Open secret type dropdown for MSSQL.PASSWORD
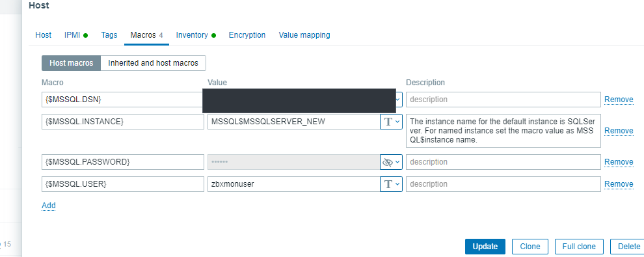 point(391,162)
